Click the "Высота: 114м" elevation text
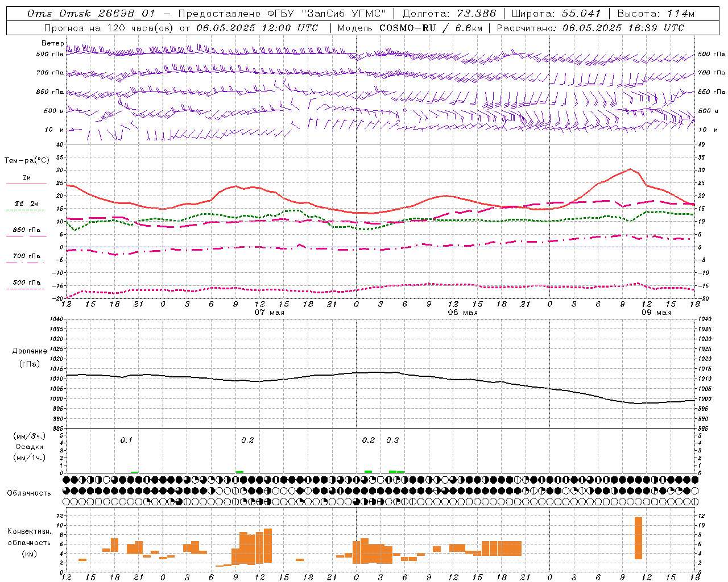This screenshot has height=582, width=728. tap(656, 14)
